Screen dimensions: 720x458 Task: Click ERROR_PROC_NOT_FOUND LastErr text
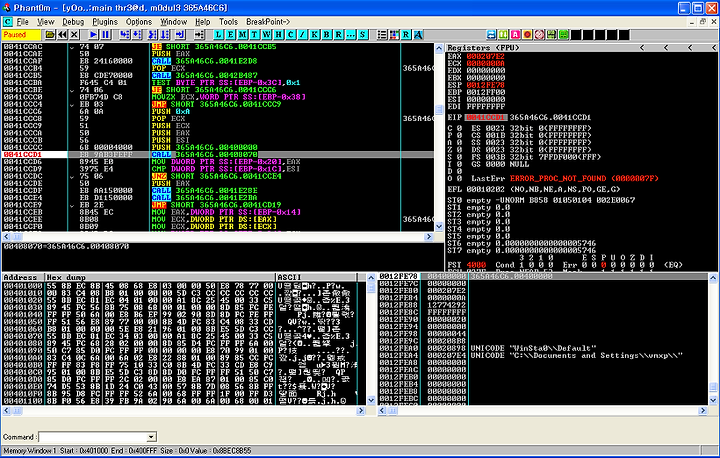[584, 178]
